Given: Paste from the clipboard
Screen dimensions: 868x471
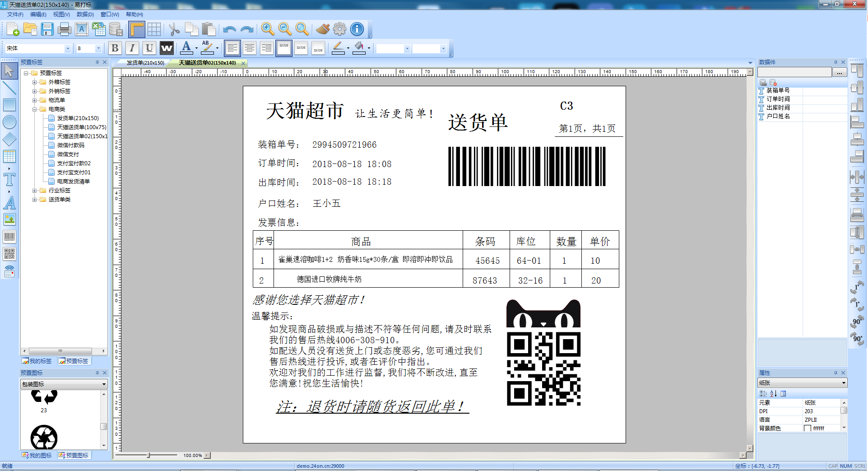Looking at the screenshot, I should [209, 29].
